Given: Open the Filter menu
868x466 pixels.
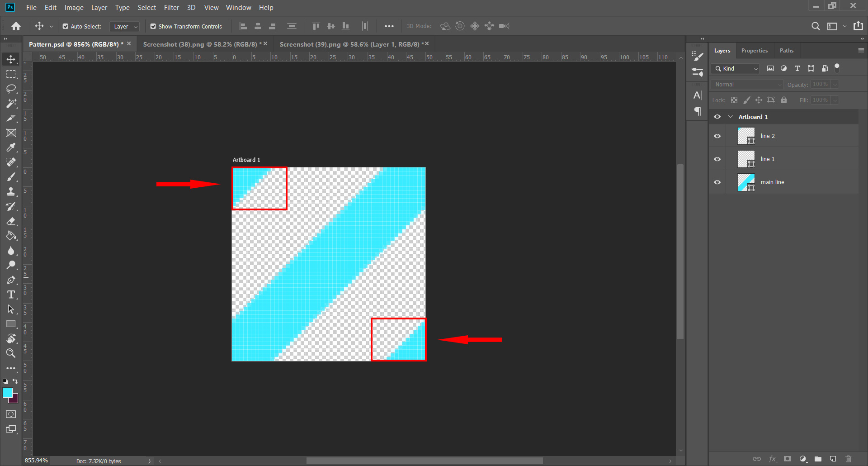Looking at the screenshot, I should [x=171, y=8].
